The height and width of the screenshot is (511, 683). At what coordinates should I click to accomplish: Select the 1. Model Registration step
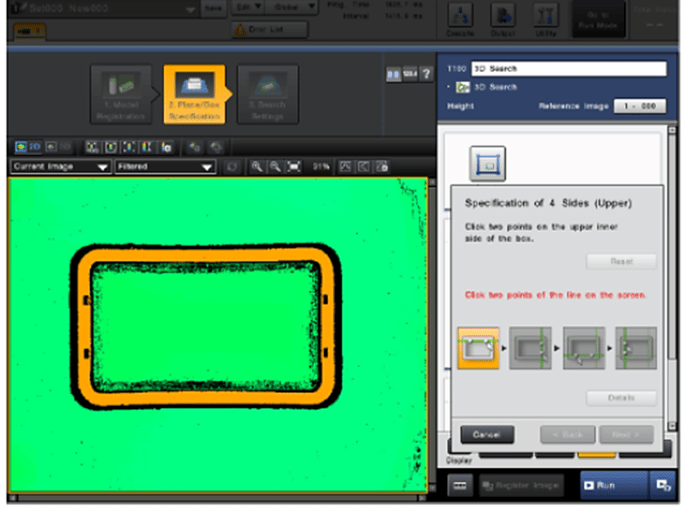click(x=121, y=95)
